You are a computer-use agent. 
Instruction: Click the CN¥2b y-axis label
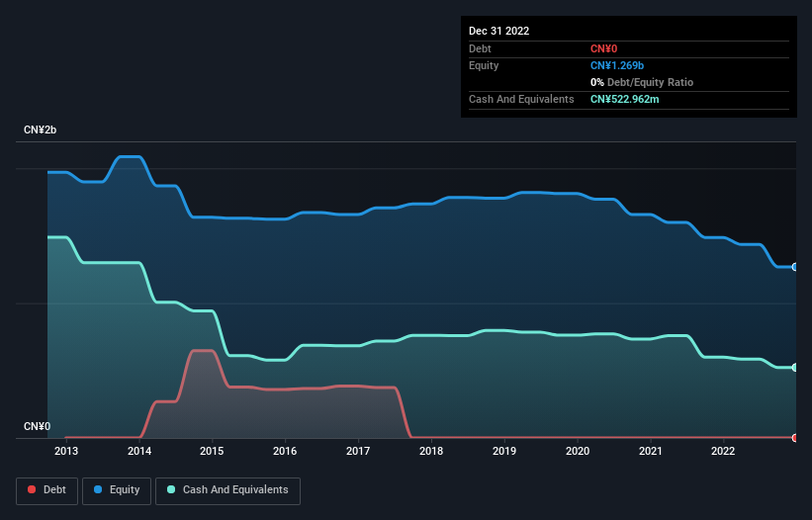pyautogui.click(x=40, y=130)
